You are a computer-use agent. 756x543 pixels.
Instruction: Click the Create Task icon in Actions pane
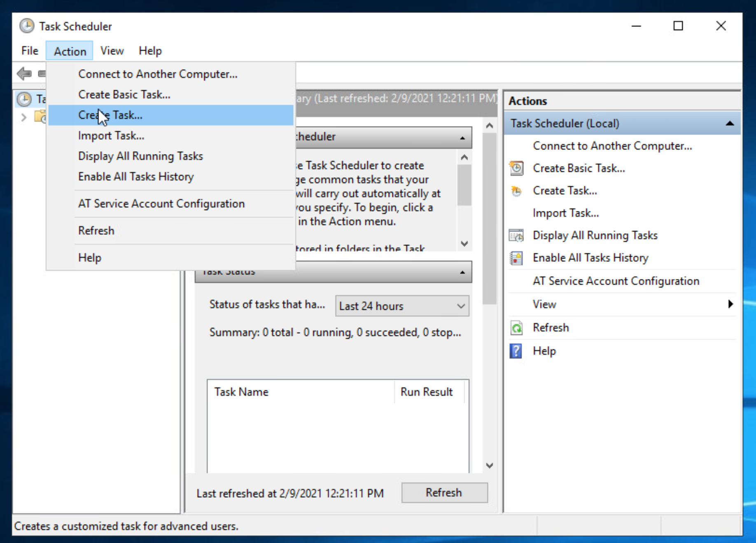tap(516, 191)
